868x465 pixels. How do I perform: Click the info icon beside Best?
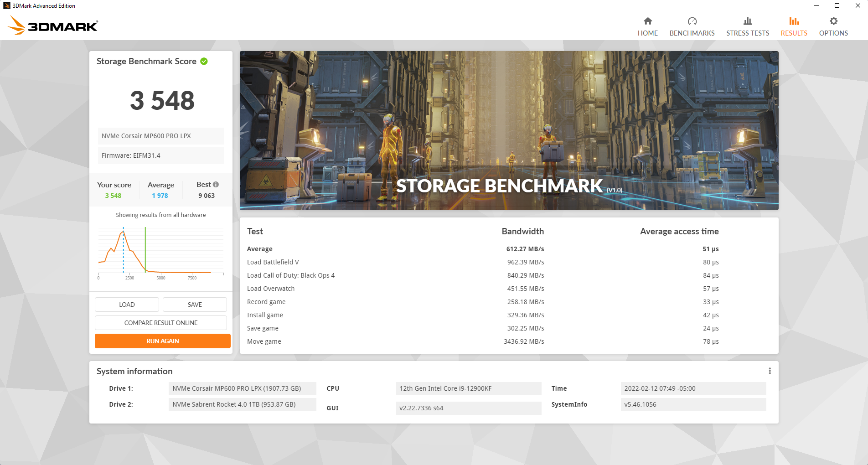(216, 185)
